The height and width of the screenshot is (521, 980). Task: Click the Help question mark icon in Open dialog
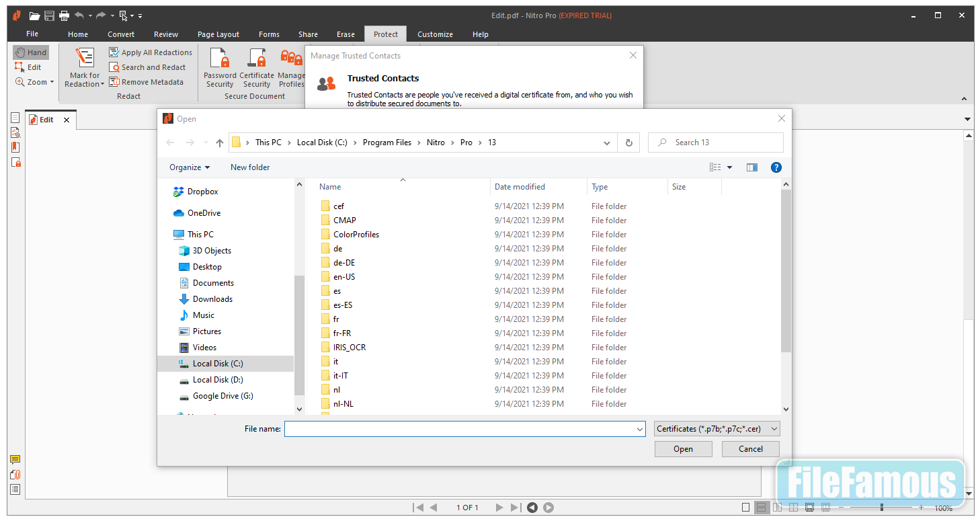(776, 167)
